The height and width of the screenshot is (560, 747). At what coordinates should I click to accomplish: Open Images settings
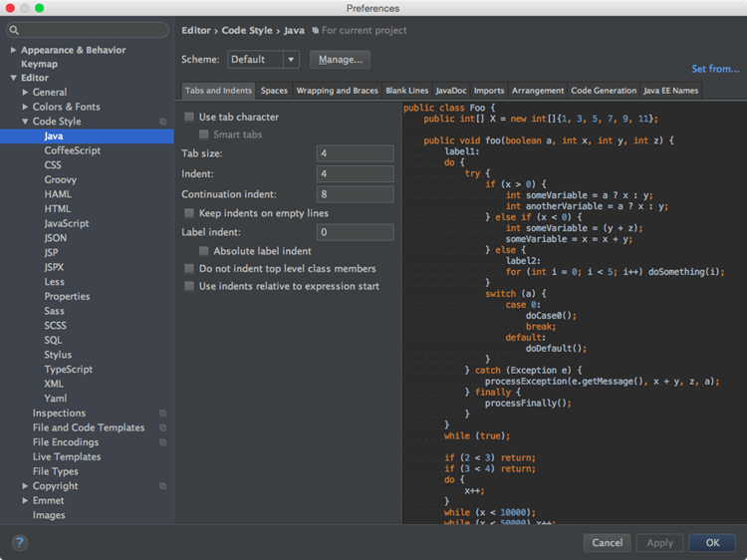click(x=49, y=515)
